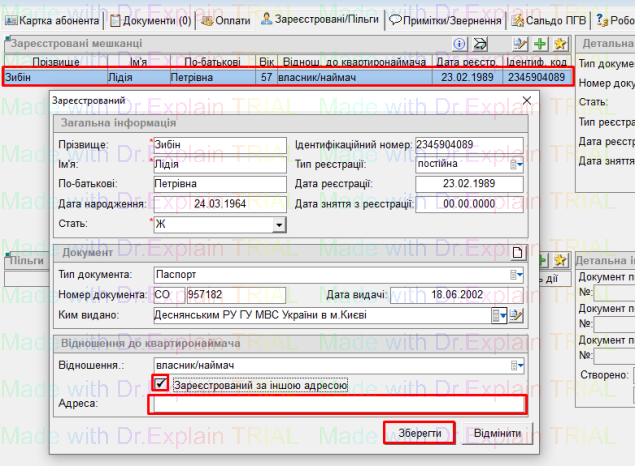Toggle 'Зареєстрований за іншою адресою' checkbox
Viewport: 635px width, 466px height.
[x=159, y=384]
